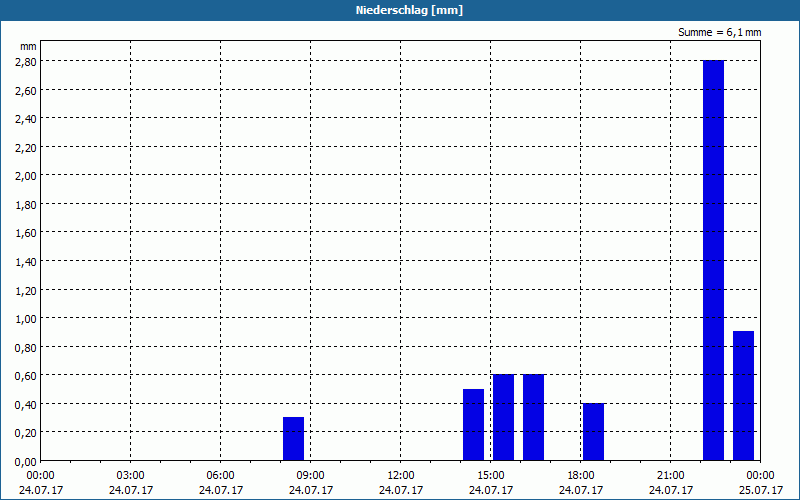Select the tallest bar reaching 2,80 mm
The height and width of the screenshot is (500, 800).
click(x=713, y=260)
